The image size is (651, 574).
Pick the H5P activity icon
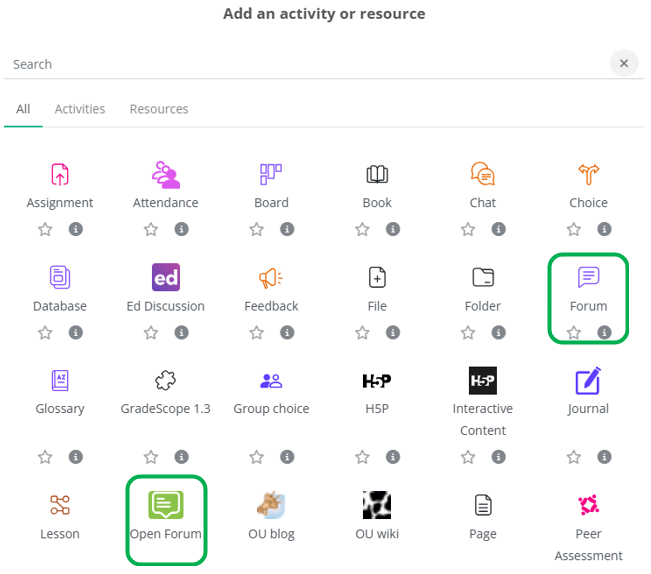click(x=377, y=381)
